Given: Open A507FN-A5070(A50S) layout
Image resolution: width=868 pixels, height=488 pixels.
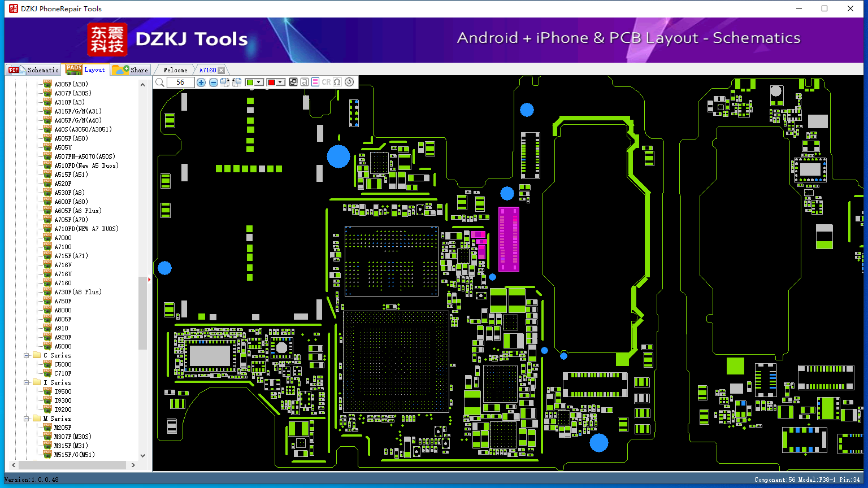Looking at the screenshot, I should pyautogui.click(x=85, y=156).
